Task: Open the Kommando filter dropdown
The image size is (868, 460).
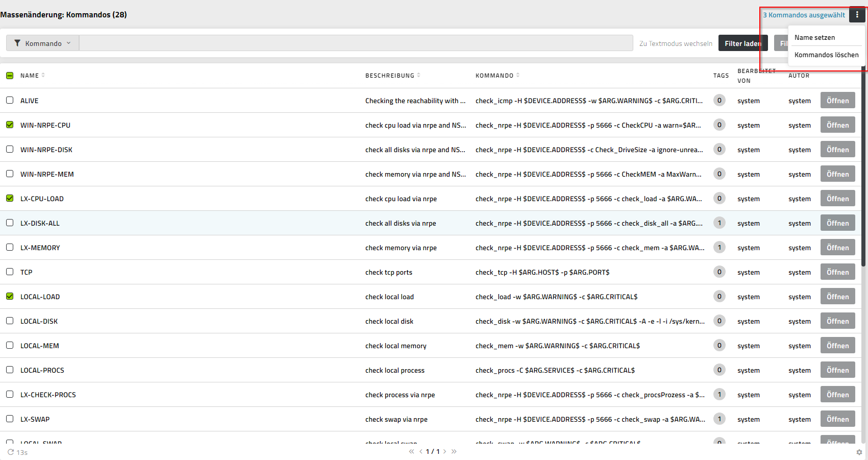Action: [43, 43]
